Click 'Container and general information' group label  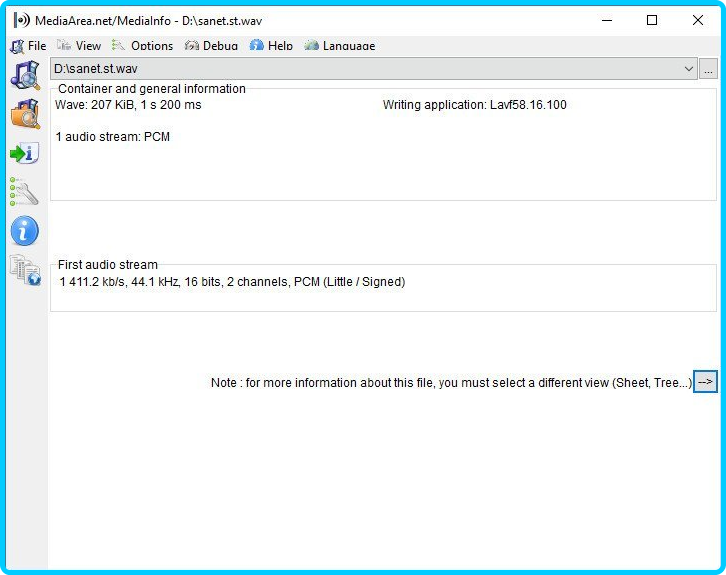click(152, 88)
